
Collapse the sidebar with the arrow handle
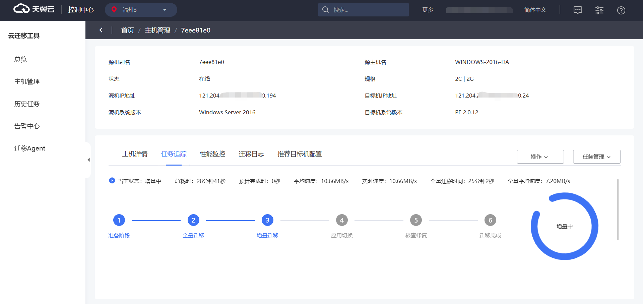point(89,160)
